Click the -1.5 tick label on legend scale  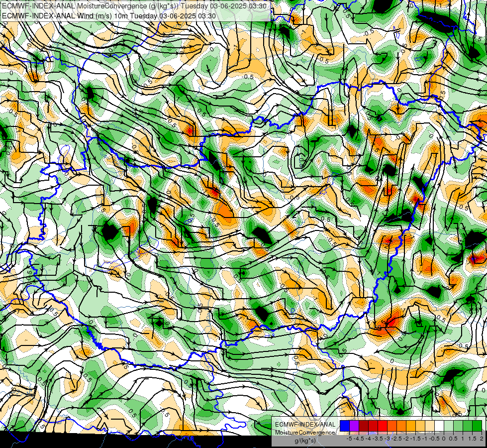[415, 439]
